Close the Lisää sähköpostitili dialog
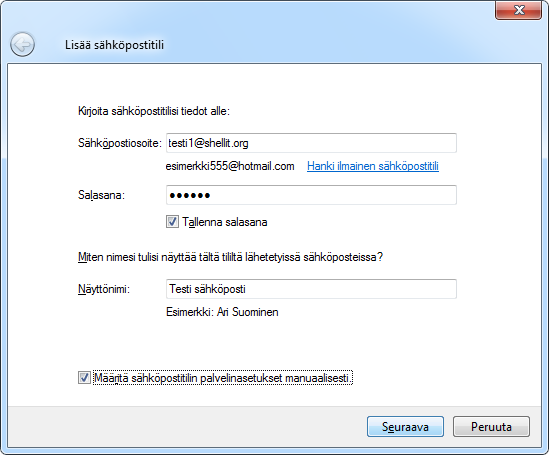 click(x=519, y=10)
